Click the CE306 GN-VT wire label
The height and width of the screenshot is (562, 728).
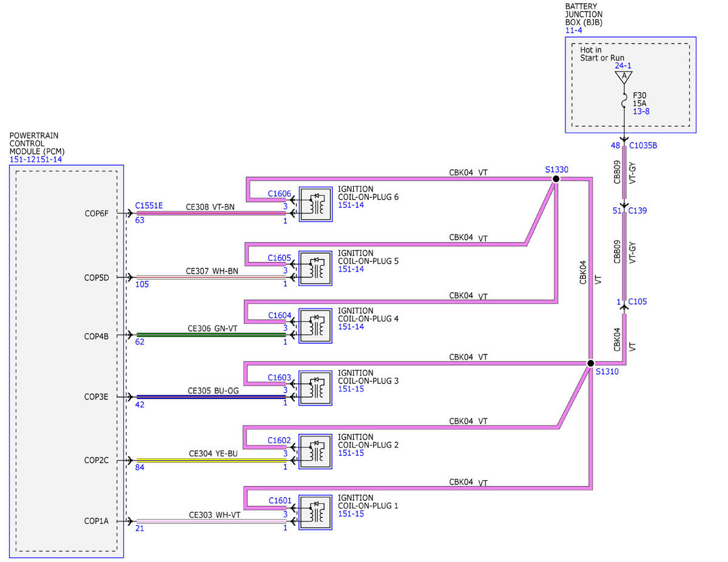pyautogui.click(x=212, y=328)
